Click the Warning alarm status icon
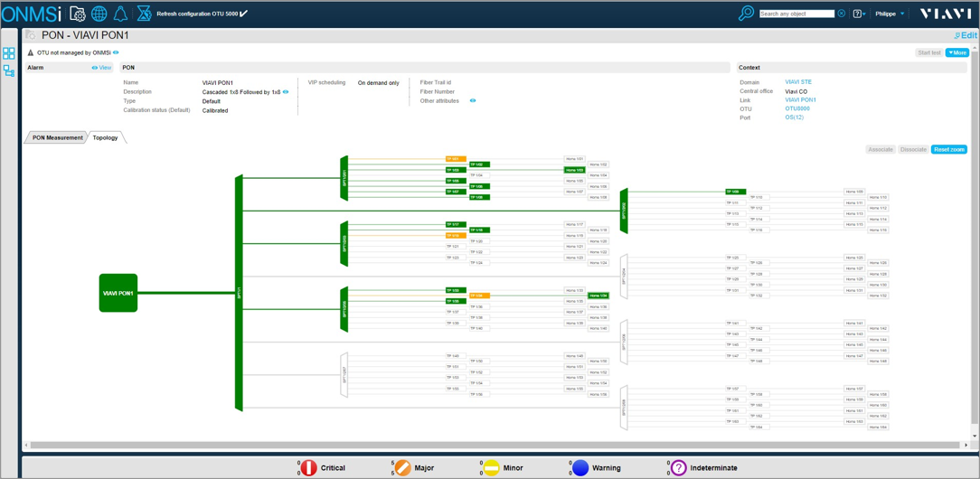This screenshot has height=479, width=980. (x=580, y=467)
